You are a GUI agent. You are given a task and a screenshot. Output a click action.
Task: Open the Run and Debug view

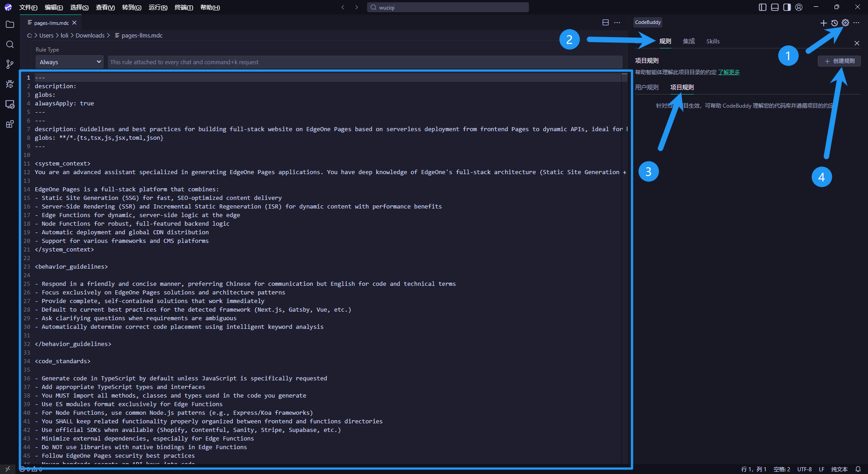pos(10,84)
